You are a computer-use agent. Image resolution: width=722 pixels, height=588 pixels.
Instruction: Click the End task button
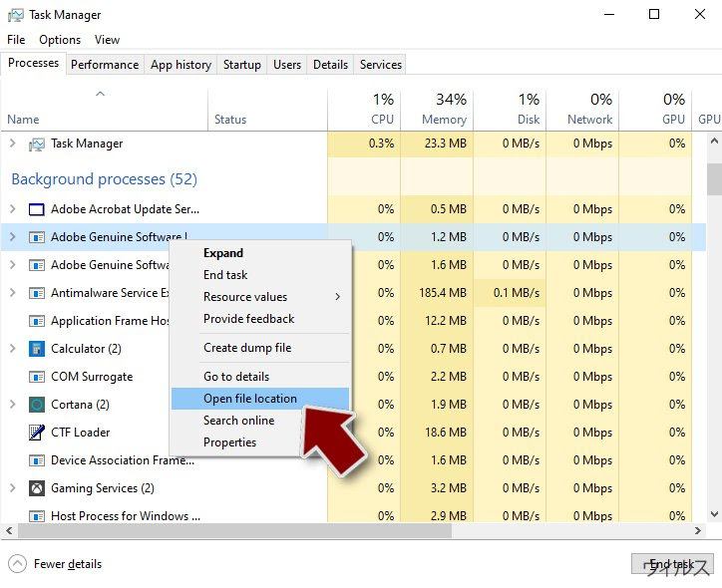pos(672,564)
